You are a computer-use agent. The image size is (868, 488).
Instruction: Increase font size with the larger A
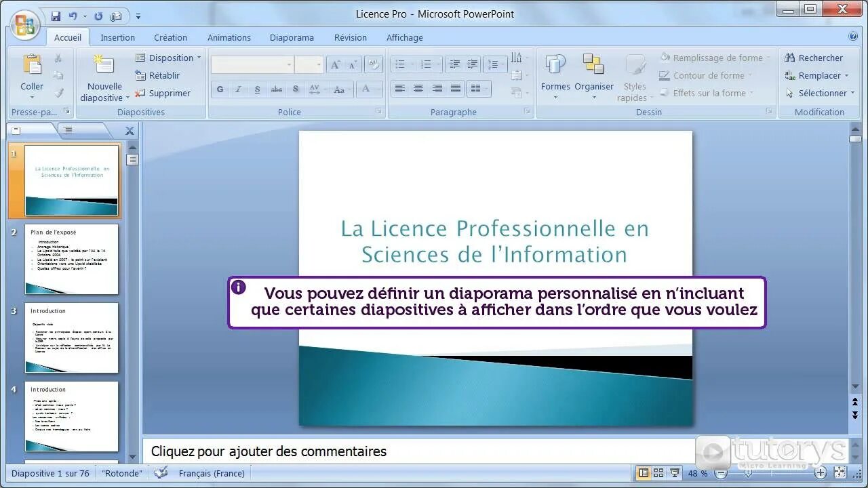(335, 65)
